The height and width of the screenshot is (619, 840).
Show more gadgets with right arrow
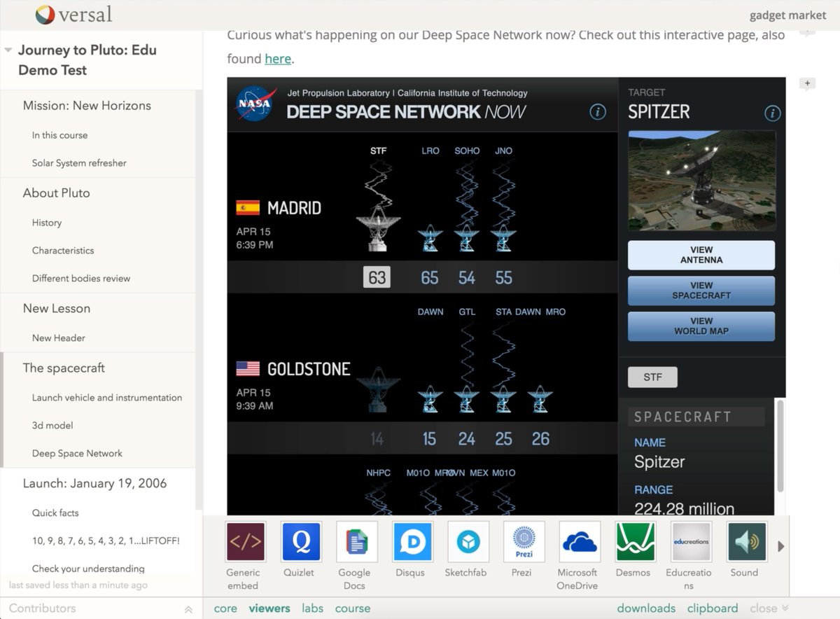[x=781, y=546]
